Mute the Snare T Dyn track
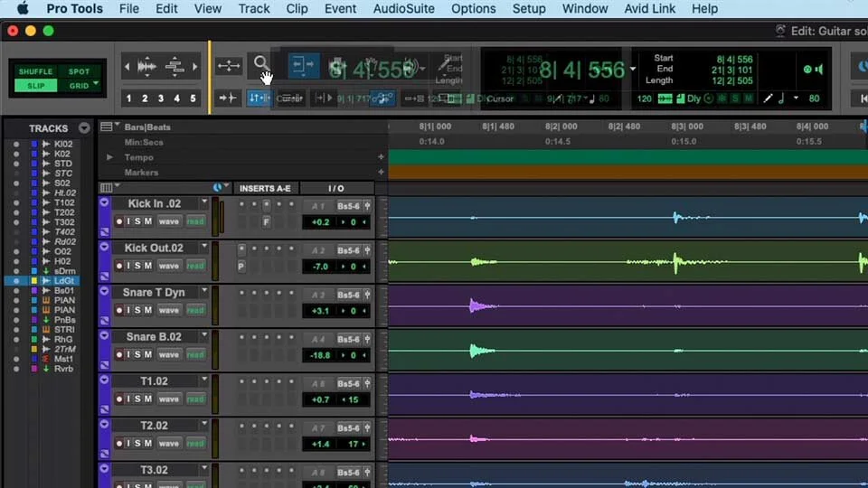Viewport: 868px width, 488px height. pos(147,310)
